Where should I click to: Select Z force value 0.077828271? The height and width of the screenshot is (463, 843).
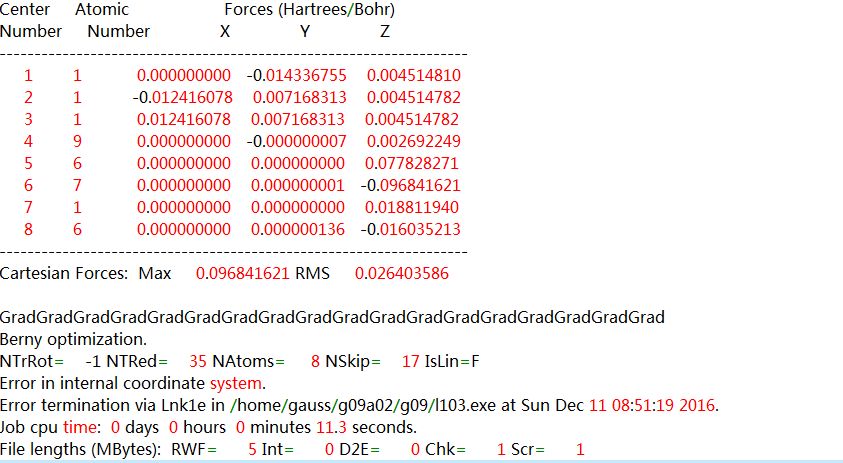coord(412,163)
